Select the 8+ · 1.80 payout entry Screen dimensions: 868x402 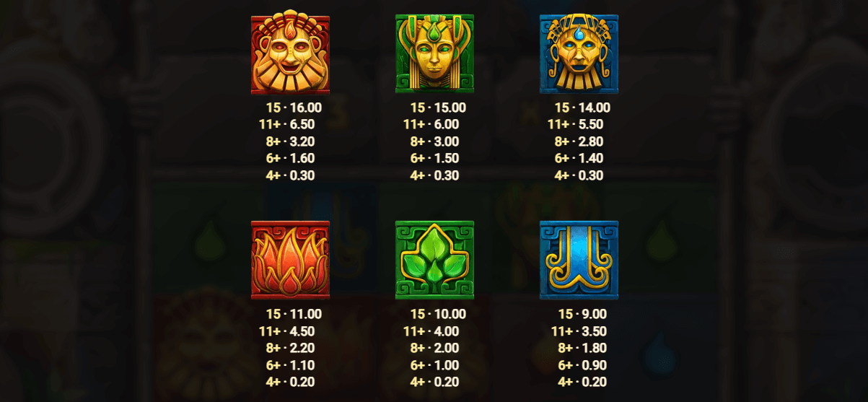[582, 348]
